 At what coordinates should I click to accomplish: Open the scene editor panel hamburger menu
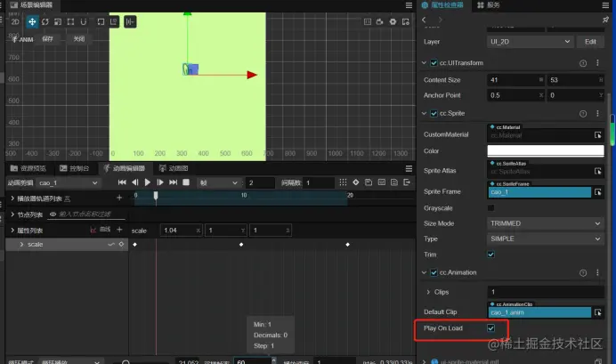409,5
